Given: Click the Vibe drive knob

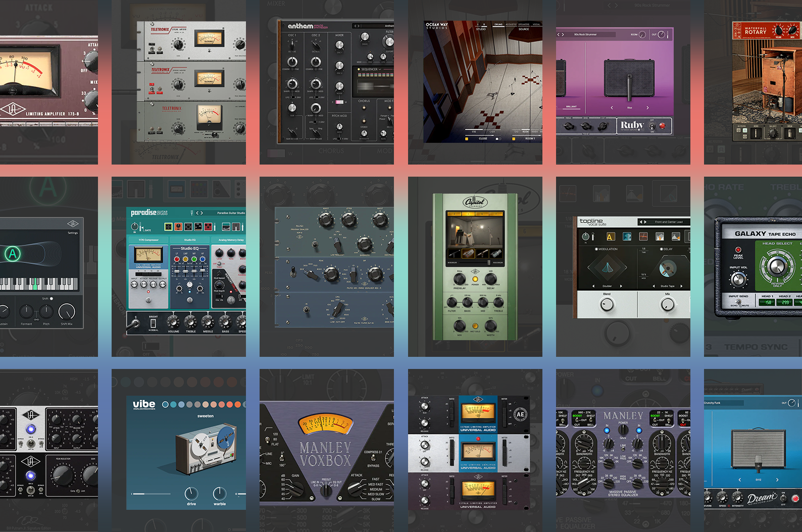Looking at the screenshot, I should 191,494.
